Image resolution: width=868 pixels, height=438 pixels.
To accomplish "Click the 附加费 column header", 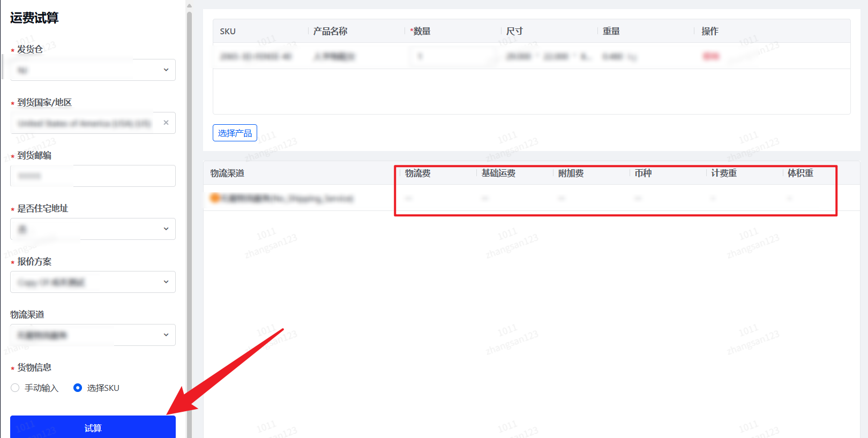I will (x=571, y=173).
